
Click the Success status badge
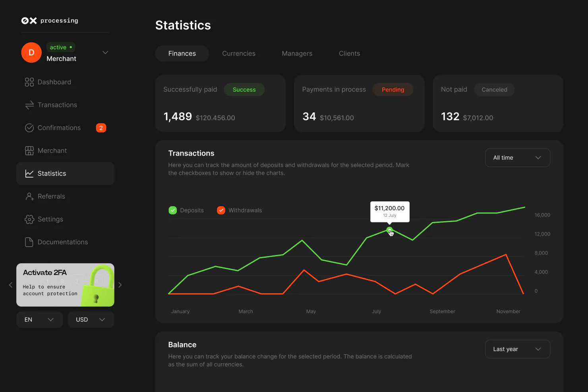coord(244,90)
